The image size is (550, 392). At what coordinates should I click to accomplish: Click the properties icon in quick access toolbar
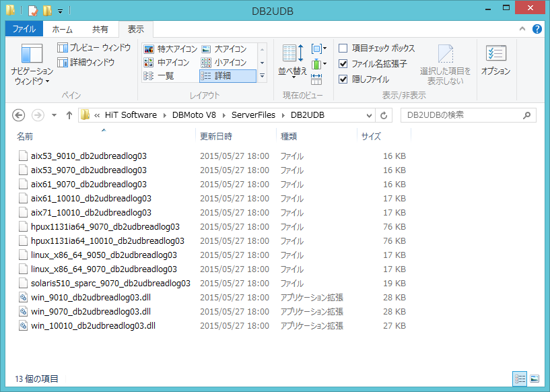point(32,11)
